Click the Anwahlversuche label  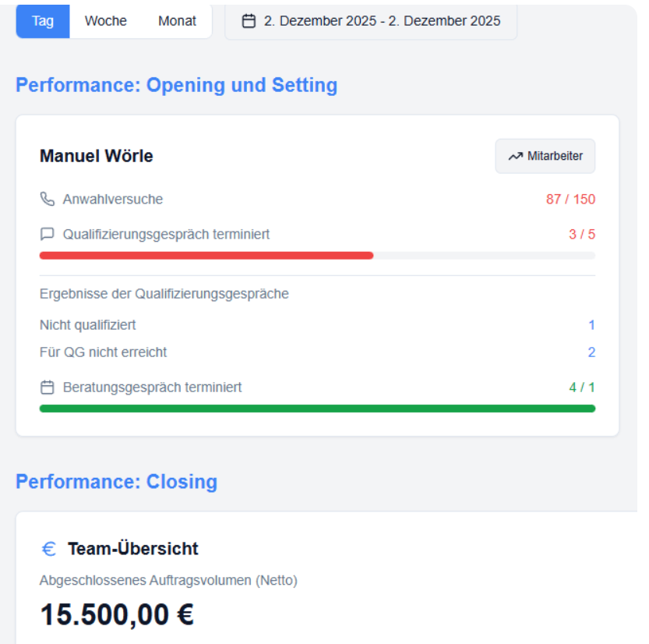coord(112,200)
